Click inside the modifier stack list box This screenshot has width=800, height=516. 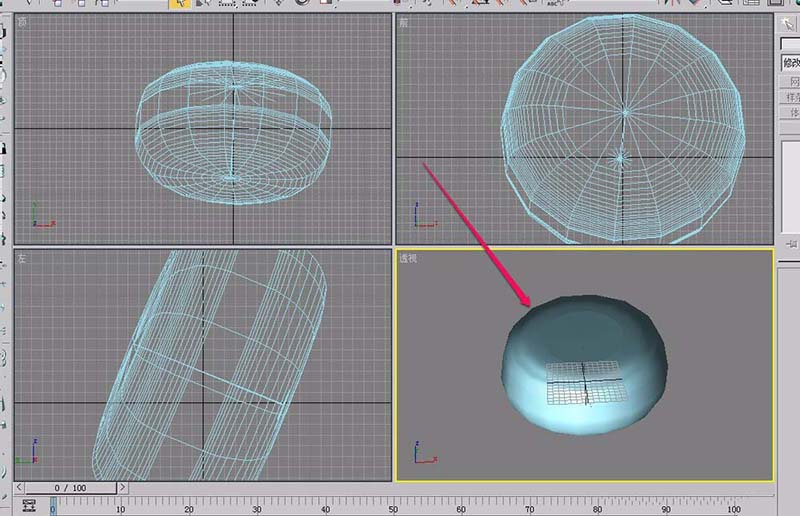pyautogui.click(x=791, y=186)
